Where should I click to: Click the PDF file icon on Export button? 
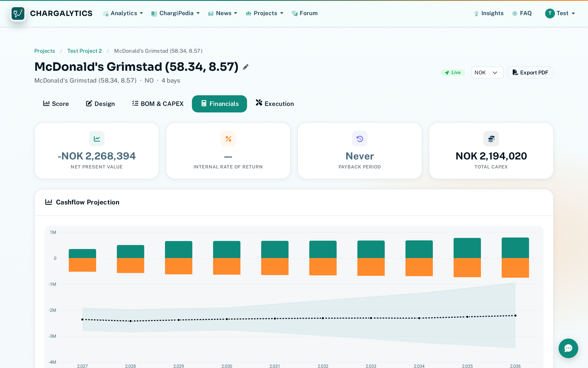click(x=515, y=73)
